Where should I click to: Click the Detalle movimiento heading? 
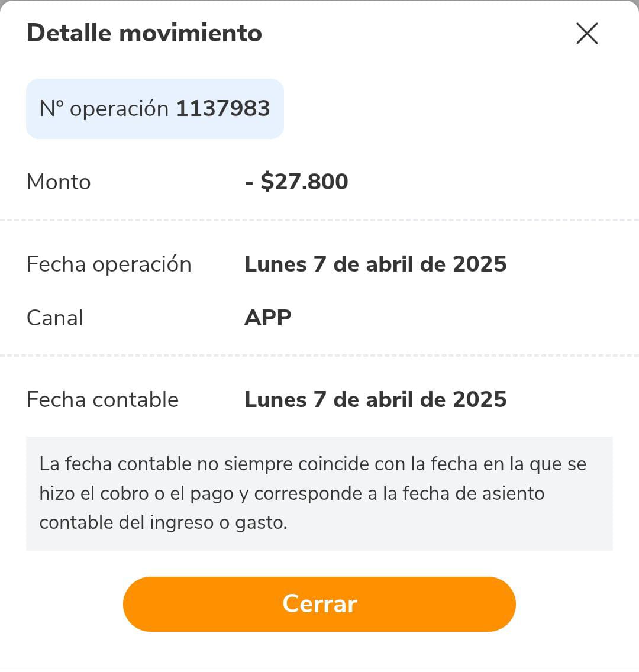(144, 33)
